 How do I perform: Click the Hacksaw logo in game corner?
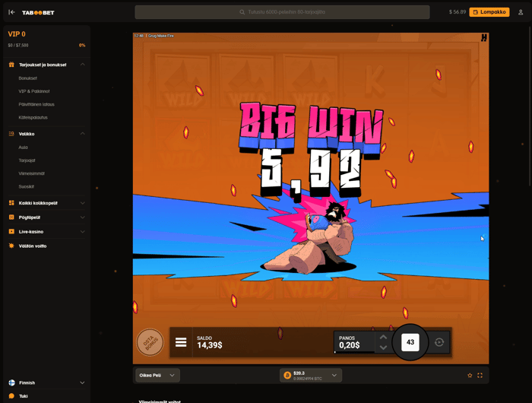click(x=484, y=38)
